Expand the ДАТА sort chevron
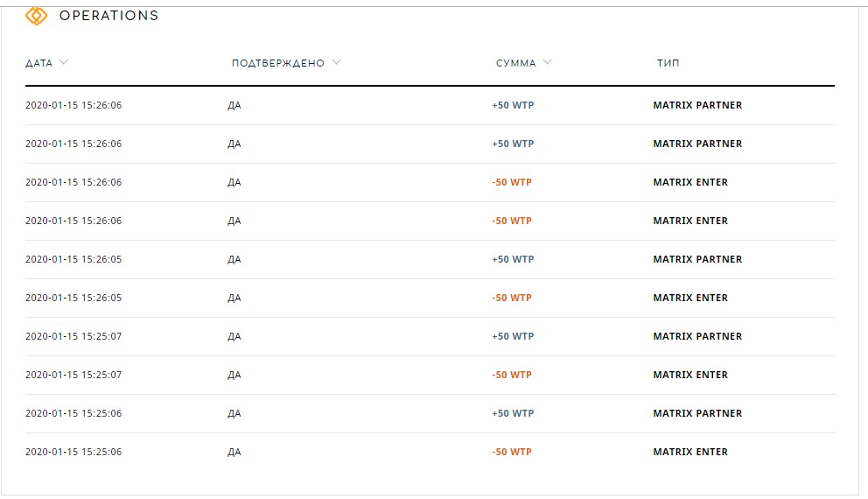 tap(64, 62)
